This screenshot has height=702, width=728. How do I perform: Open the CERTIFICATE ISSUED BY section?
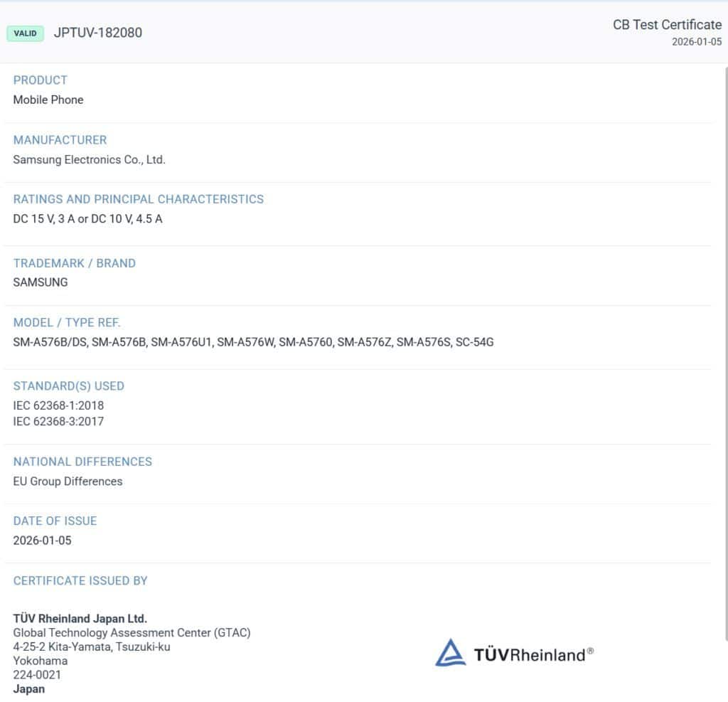pyautogui.click(x=80, y=581)
